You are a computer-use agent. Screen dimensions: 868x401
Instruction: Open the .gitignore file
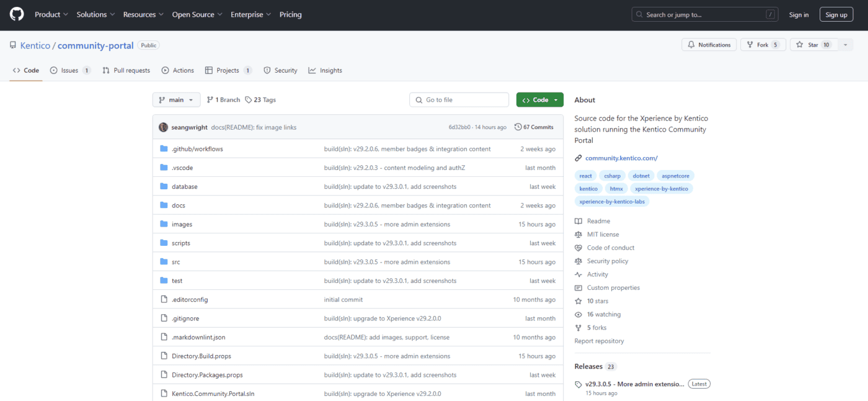(185, 318)
